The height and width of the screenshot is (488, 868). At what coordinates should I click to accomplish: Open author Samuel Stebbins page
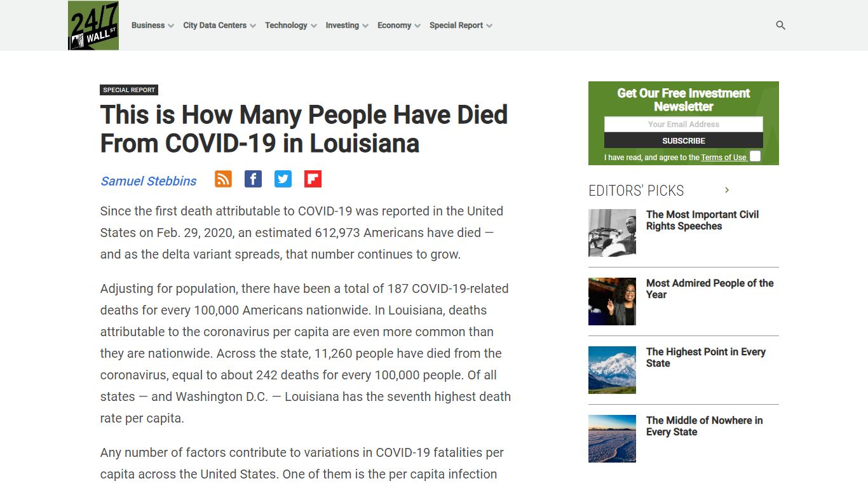click(149, 181)
